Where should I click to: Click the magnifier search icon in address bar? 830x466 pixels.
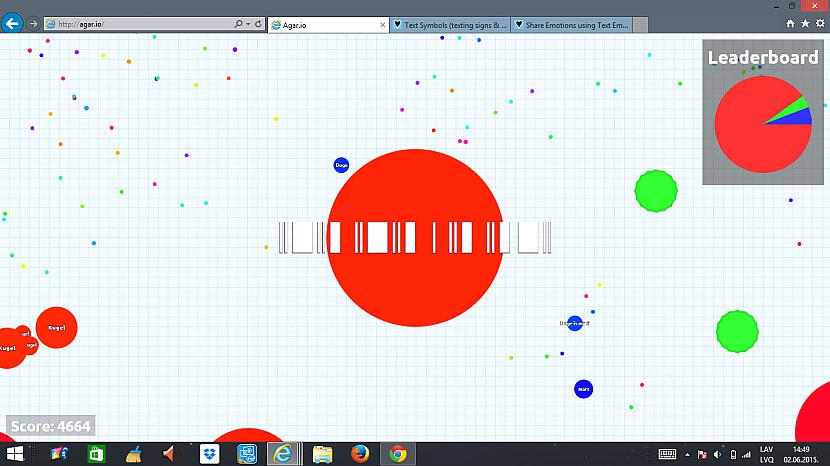coord(238,24)
